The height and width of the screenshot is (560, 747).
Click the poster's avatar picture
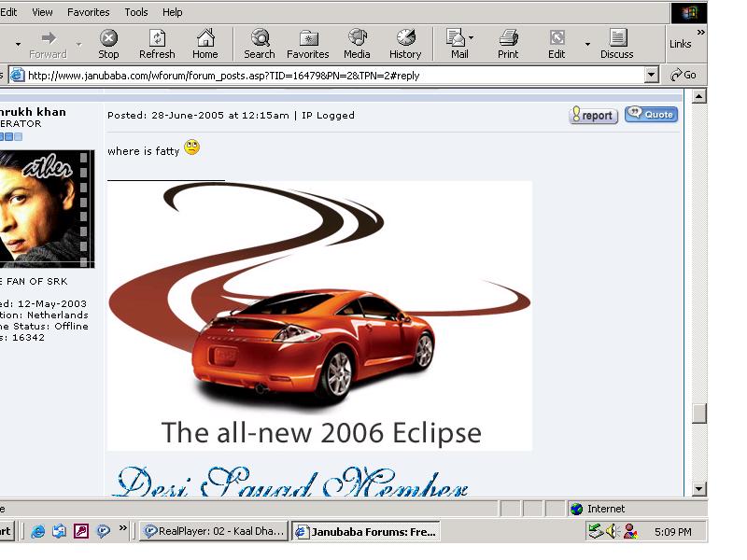48,208
